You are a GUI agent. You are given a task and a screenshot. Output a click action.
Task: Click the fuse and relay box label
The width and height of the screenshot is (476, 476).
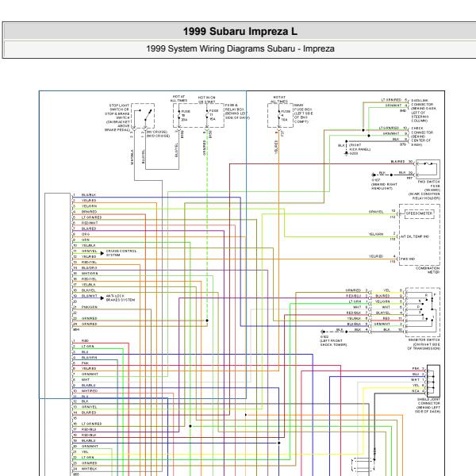pyautogui.click(x=236, y=111)
